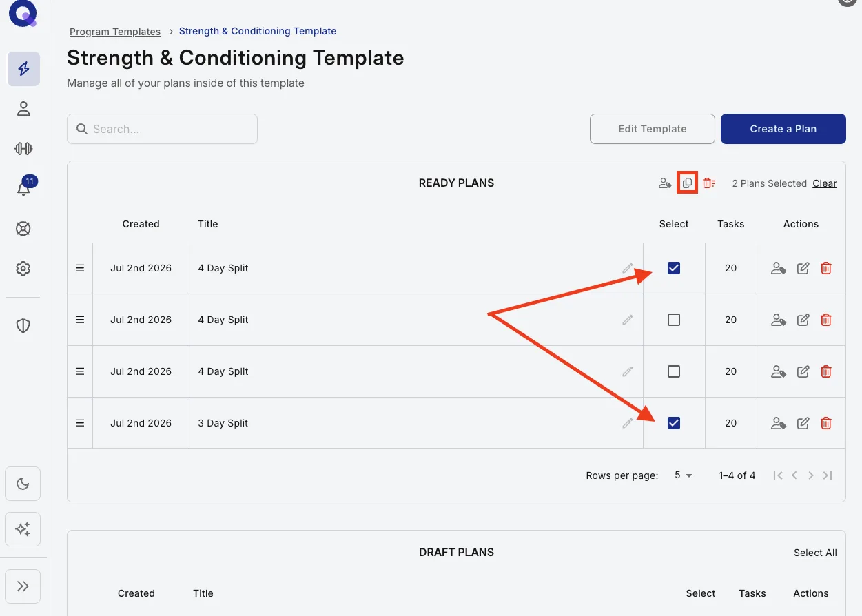This screenshot has width=862, height=616.
Task: Click the Select column header in Ready Plans
Action: [674, 224]
